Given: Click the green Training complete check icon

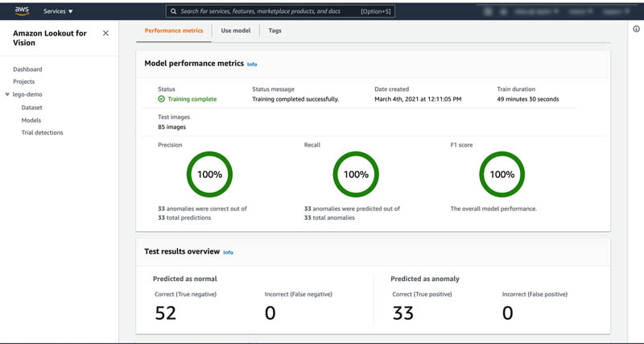Looking at the screenshot, I should (x=162, y=99).
